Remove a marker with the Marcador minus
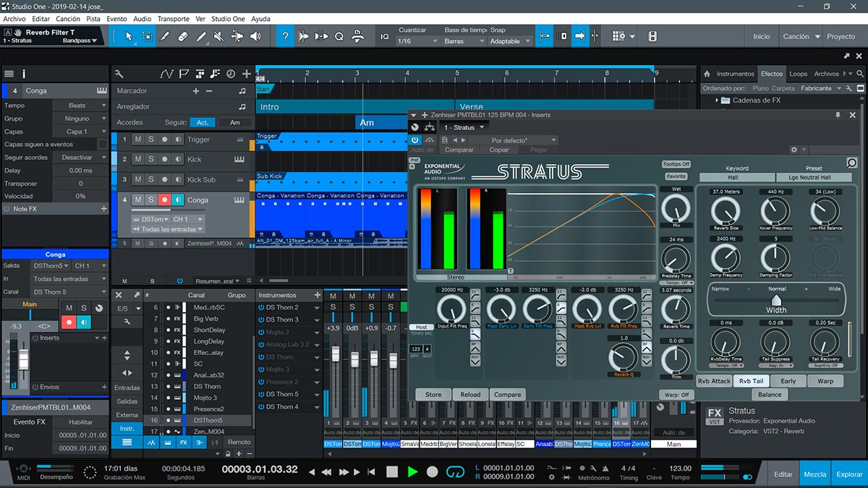 (x=209, y=91)
